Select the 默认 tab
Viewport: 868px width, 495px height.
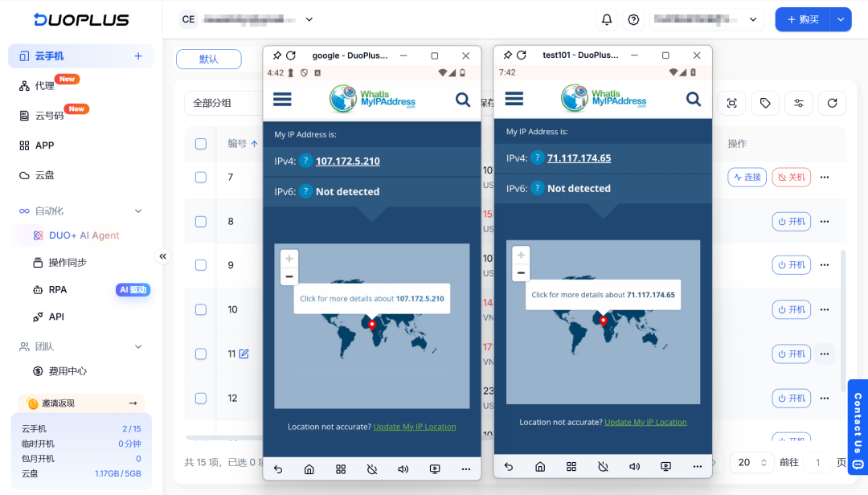pos(209,59)
